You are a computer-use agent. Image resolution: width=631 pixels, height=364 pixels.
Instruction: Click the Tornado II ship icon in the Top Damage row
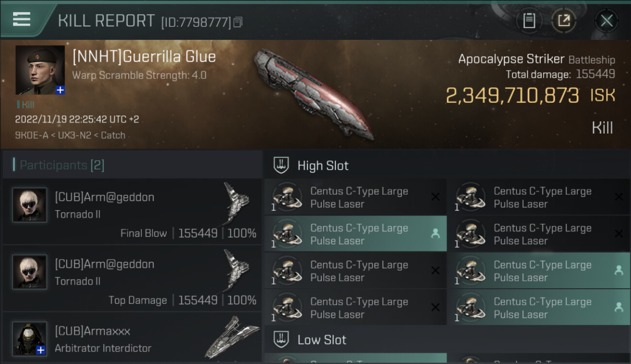[236, 271]
